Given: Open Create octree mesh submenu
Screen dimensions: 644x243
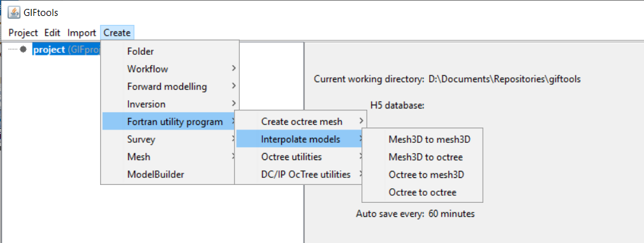Looking at the screenshot, I should pos(301,122).
